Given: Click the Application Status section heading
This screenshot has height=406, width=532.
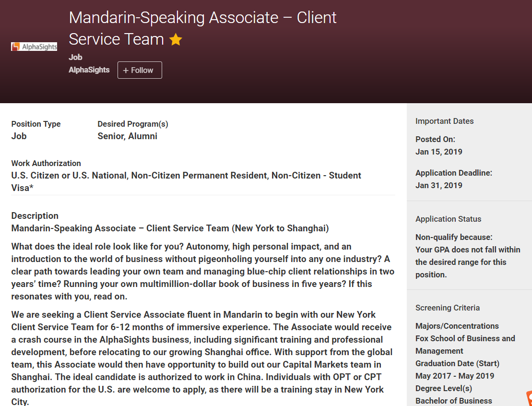Looking at the screenshot, I should point(448,219).
